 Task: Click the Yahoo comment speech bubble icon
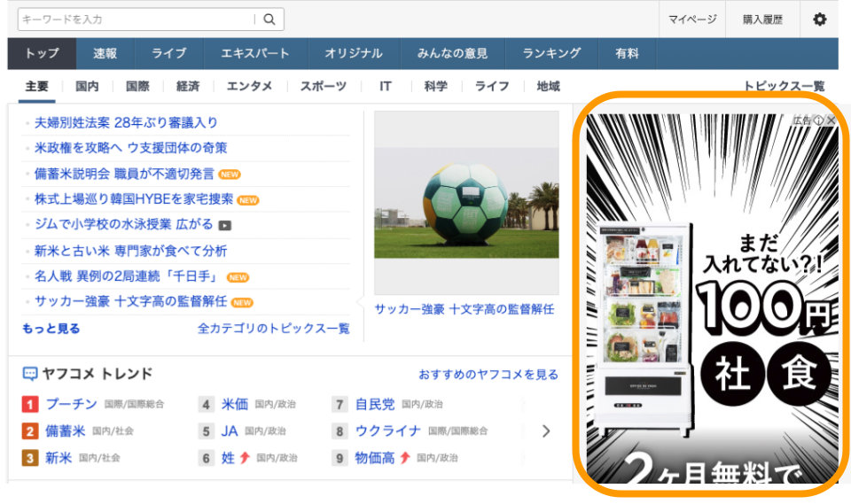30,374
